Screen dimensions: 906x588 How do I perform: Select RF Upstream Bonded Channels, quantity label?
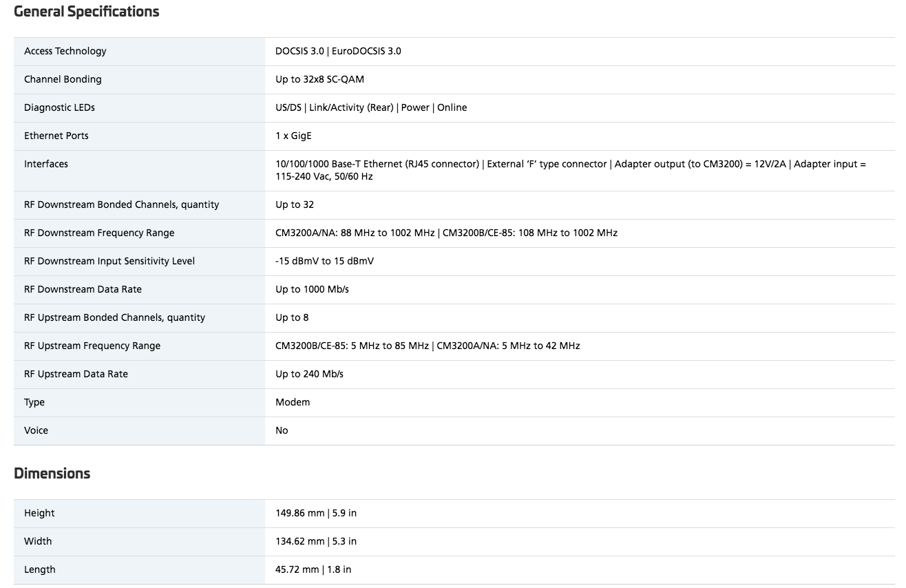tap(114, 317)
